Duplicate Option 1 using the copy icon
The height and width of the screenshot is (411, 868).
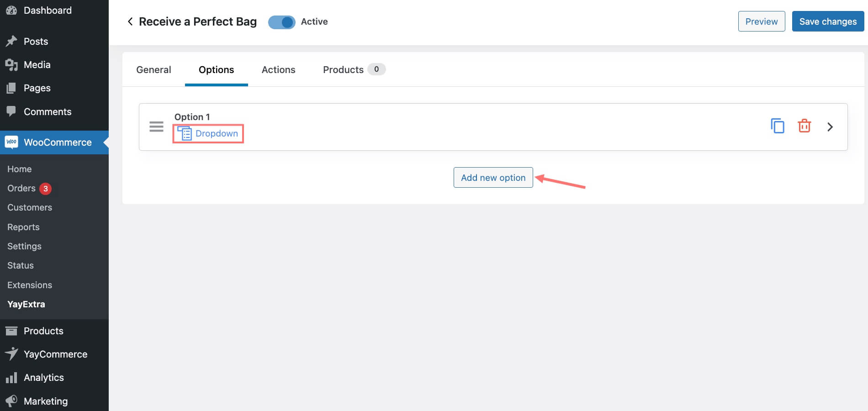coord(778,126)
